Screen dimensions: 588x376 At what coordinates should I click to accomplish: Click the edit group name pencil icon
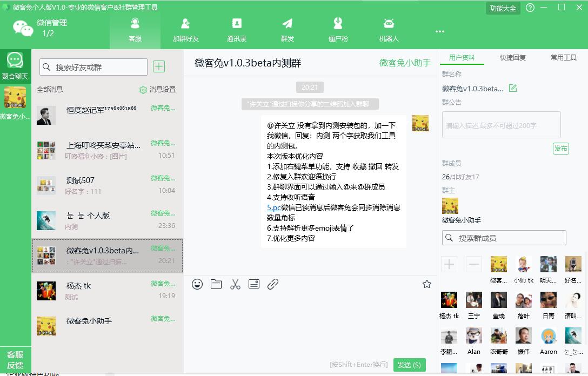tap(513, 89)
